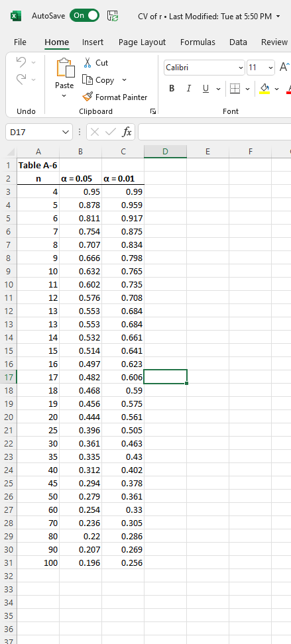Click the Cancel X in formula bar

pos(95,132)
